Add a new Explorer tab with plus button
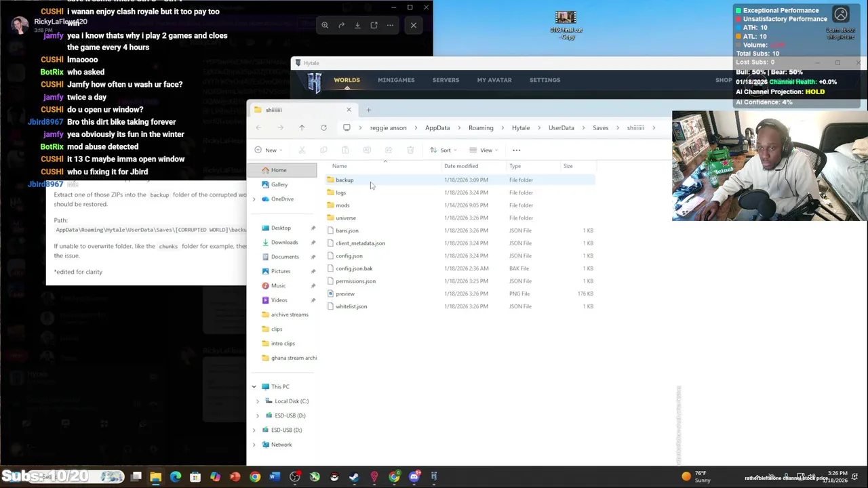 click(x=368, y=110)
